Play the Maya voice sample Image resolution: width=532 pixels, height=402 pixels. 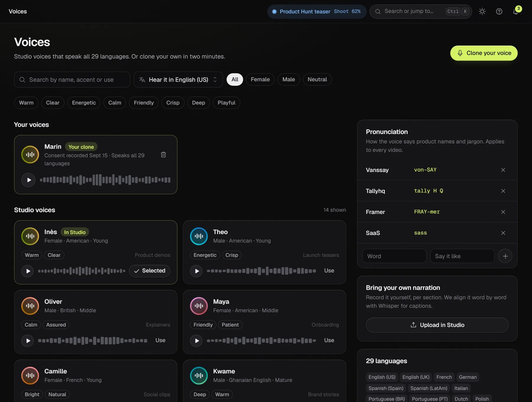click(196, 341)
